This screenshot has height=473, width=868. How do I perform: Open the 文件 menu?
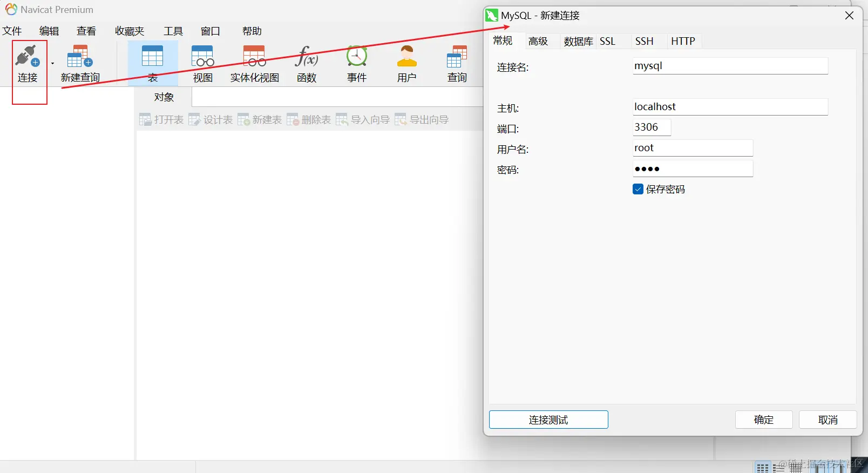(x=12, y=31)
